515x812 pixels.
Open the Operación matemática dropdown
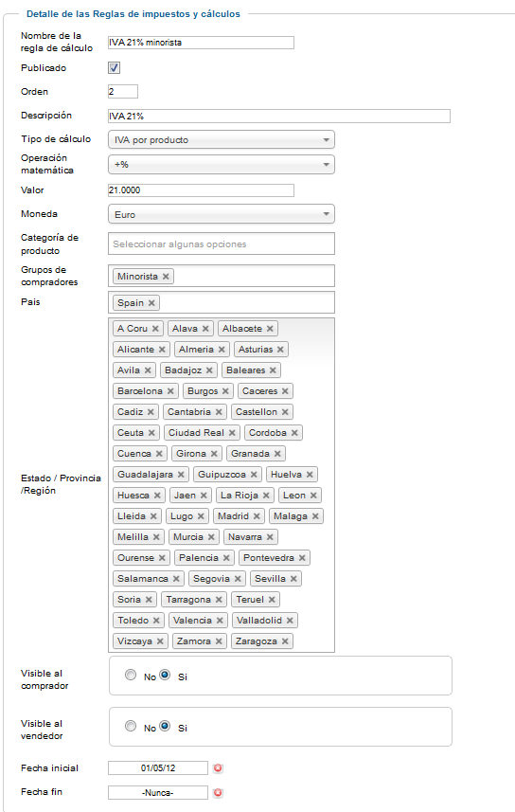pos(222,165)
